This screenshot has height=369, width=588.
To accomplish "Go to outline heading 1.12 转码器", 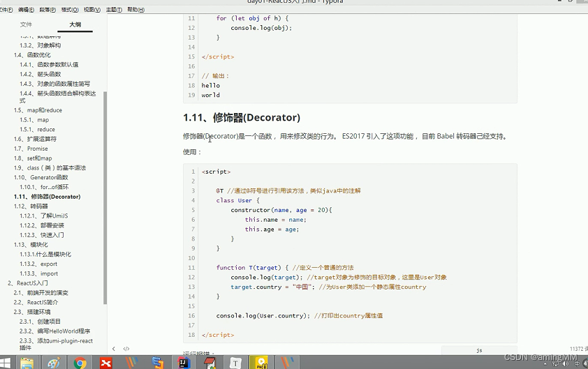I will 31,206.
